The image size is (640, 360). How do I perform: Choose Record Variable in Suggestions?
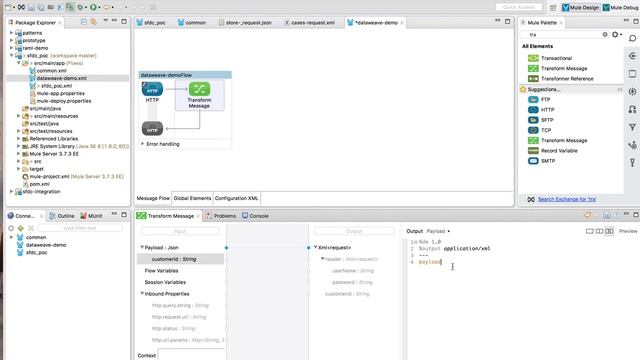[553, 151]
